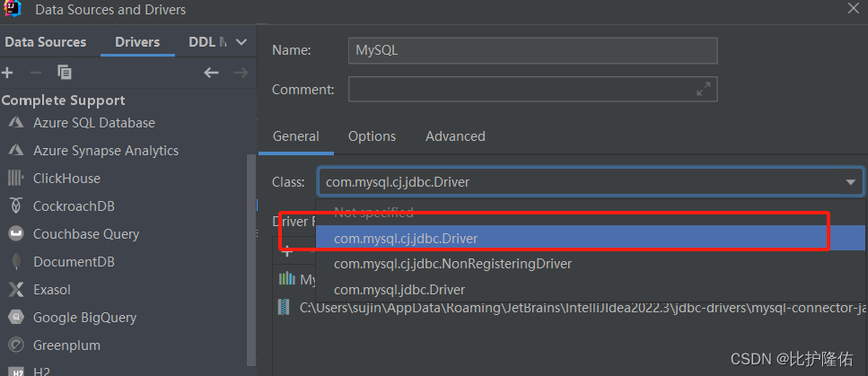868x376 pixels.
Task: Open the hidden tabs chevron dropdown
Action: 241,42
